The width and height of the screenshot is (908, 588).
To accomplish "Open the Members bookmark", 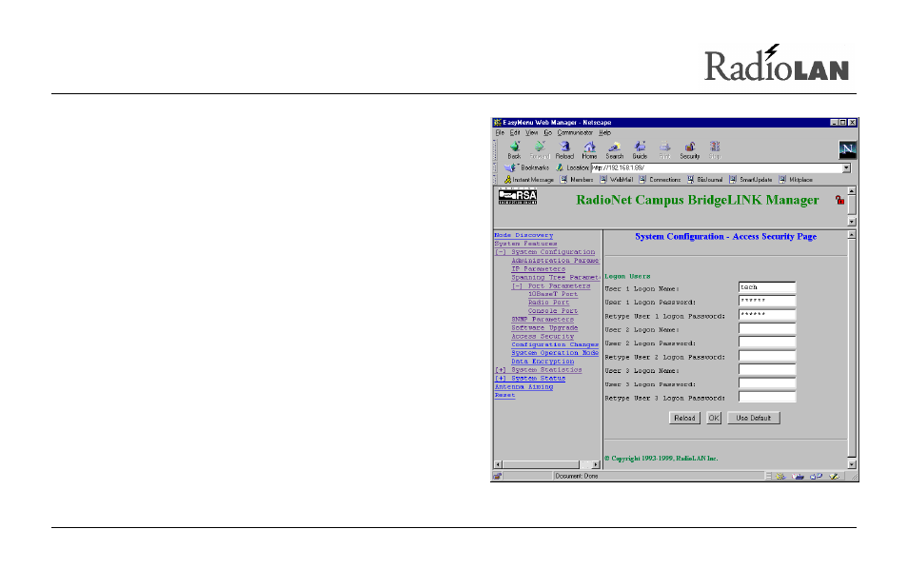I will (577, 180).
